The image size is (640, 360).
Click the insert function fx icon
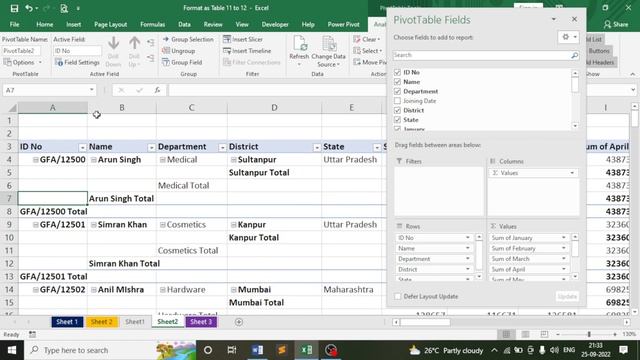pos(158,90)
